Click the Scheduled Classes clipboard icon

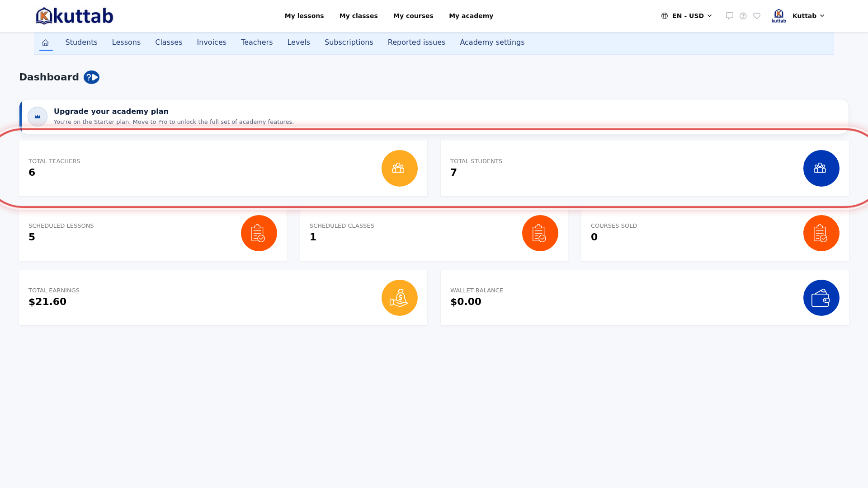point(540,233)
